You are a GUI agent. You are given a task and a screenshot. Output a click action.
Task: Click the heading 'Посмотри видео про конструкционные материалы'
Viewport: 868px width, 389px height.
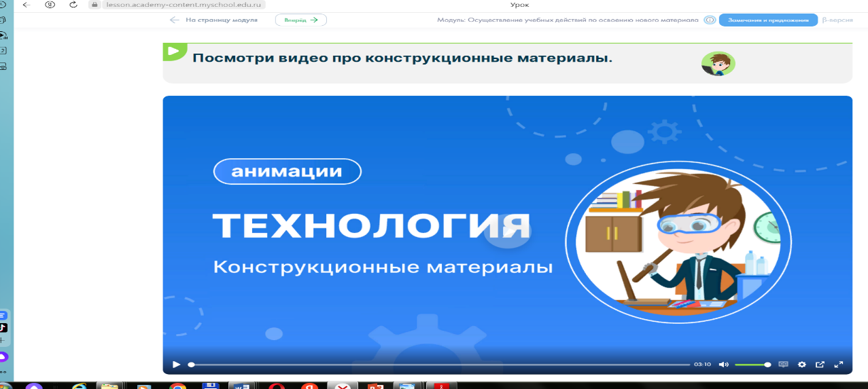click(x=402, y=58)
